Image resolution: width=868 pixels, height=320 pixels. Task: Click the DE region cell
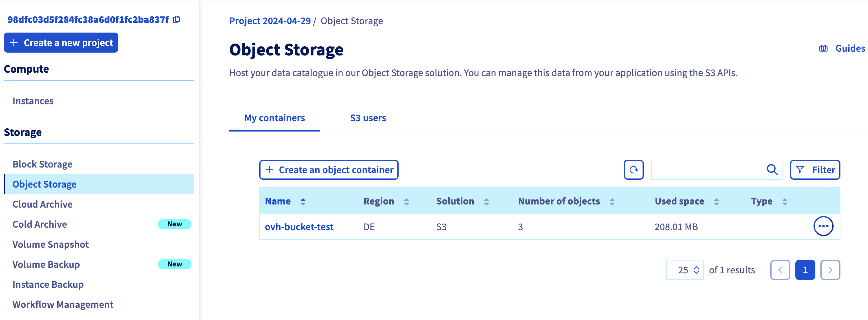coord(369,227)
